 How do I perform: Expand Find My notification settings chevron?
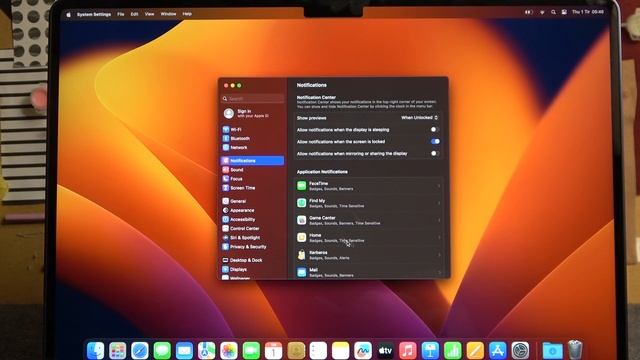[x=439, y=203]
